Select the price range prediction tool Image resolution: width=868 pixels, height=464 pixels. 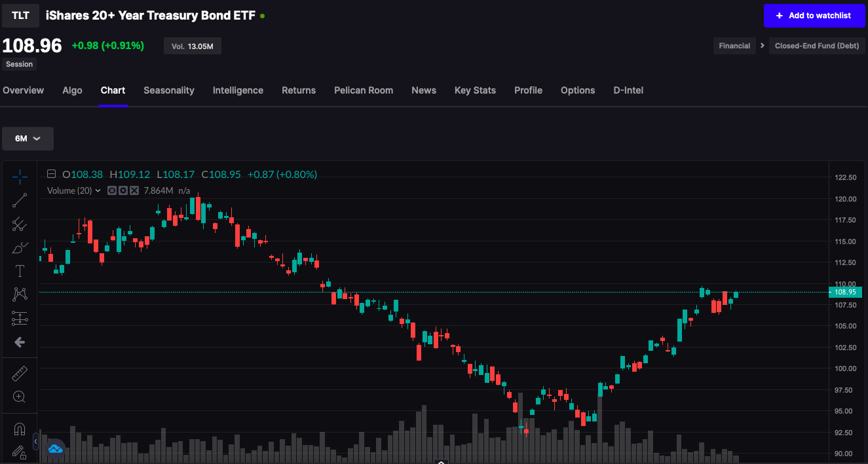20,319
